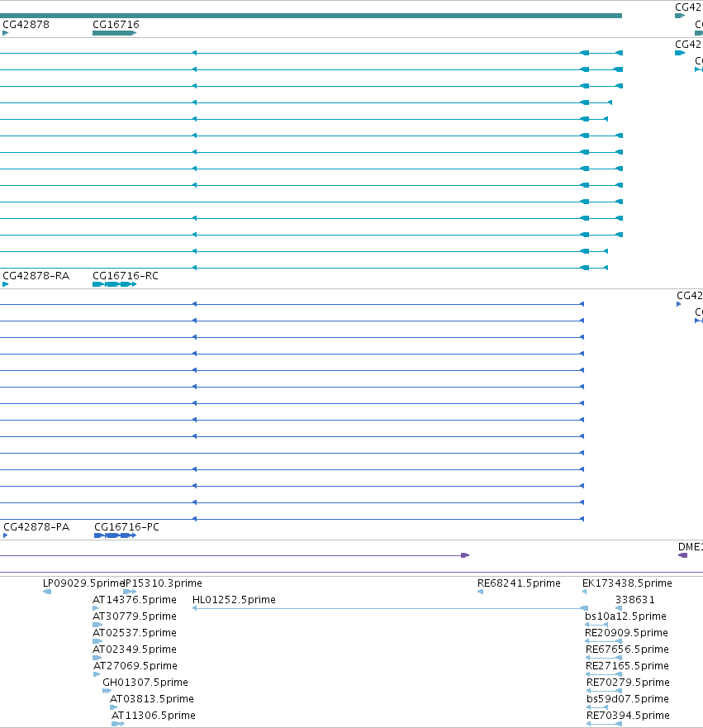Open the RE20909.5prime EST label
This screenshot has width=703, height=728.
coord(627,633)
